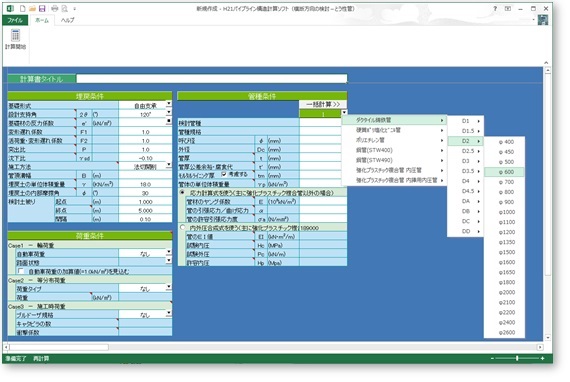Click the new document icon
The width and height of the screenshot is (570, 382).
click(23, 8)
